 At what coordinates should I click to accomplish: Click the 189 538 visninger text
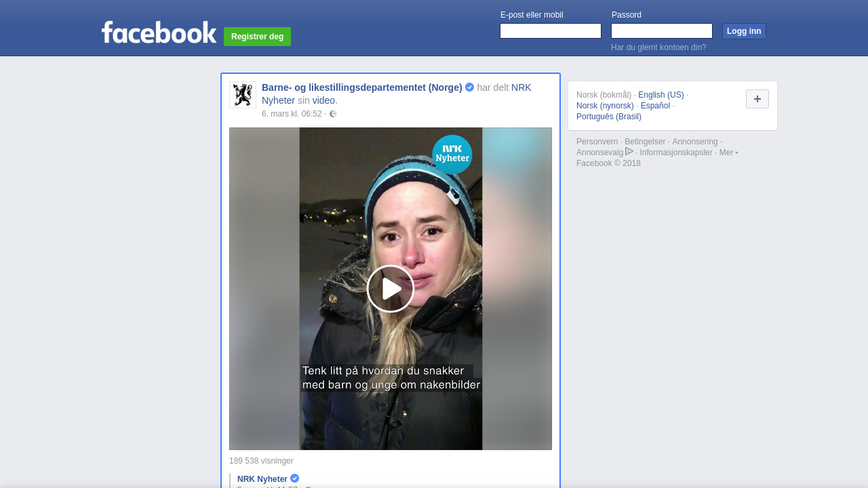coord(261,461)
